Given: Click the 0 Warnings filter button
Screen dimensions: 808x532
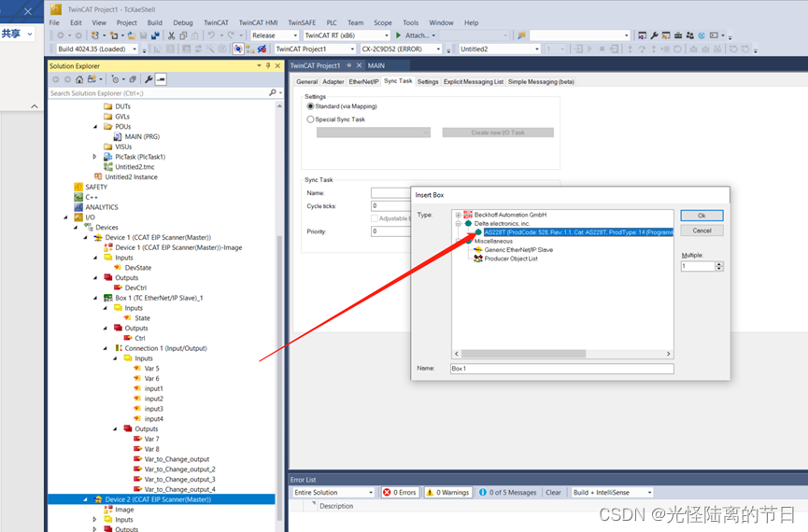Looking at the screenshot, I should click(x=447, y=493).
